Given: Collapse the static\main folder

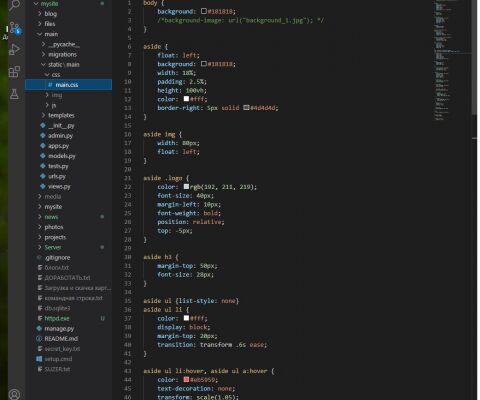Looking at the screenshot, I should click(x=43, y=64).
